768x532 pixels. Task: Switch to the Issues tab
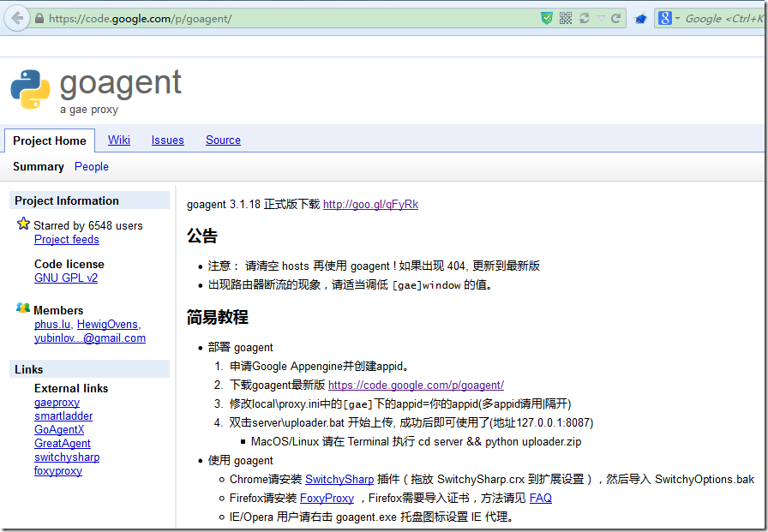(167, 140)
